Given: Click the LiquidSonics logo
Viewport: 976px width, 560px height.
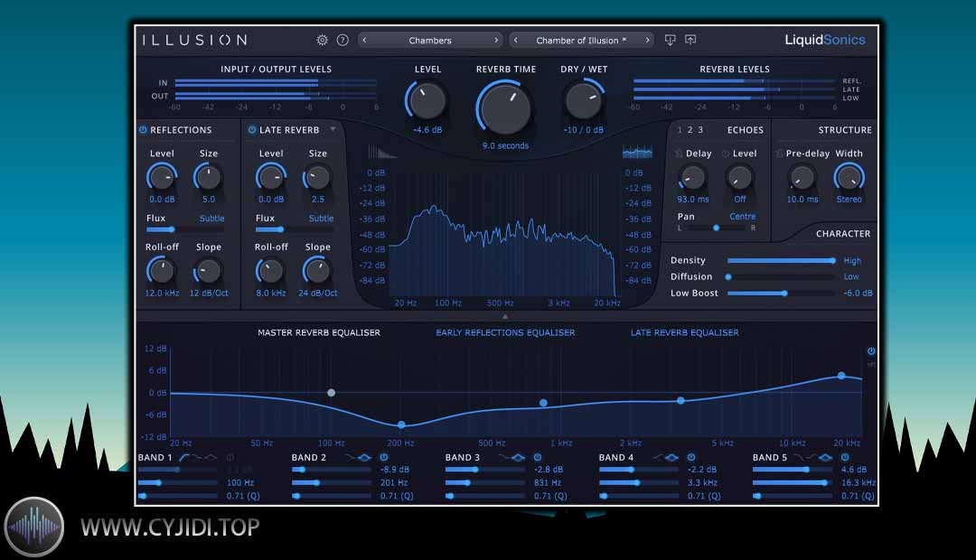Looking at the screenshot, I should 825,40.
